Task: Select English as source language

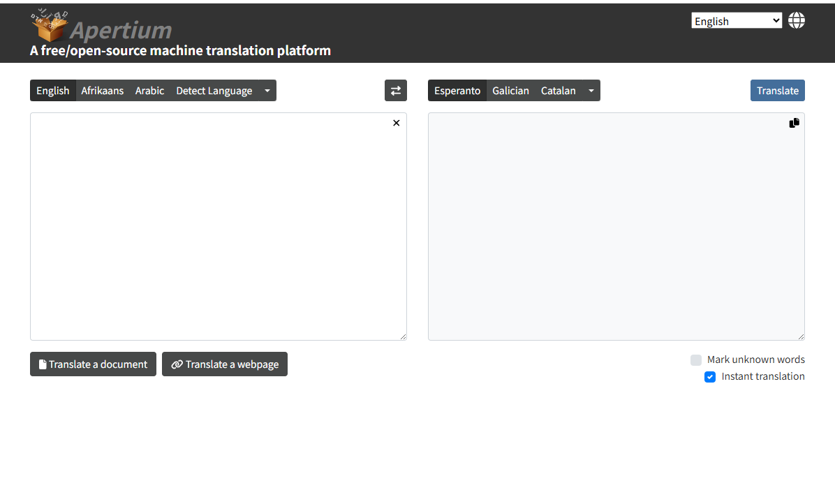Action: pos(53,91)
